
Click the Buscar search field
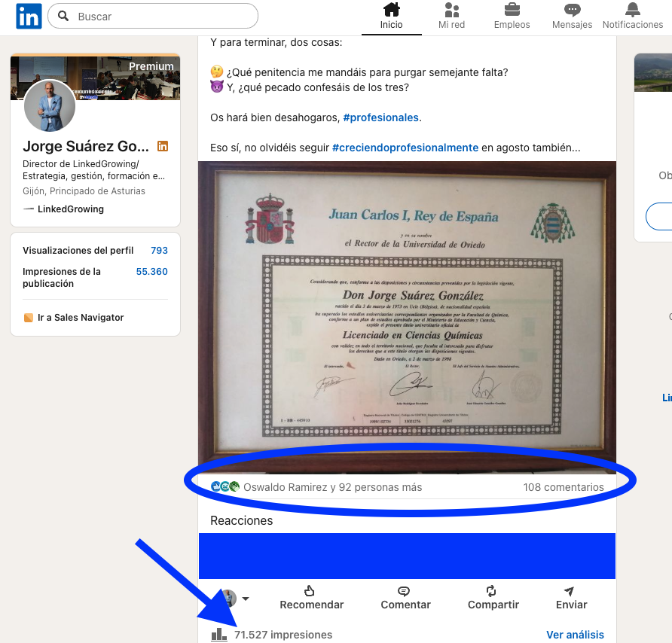158,16
